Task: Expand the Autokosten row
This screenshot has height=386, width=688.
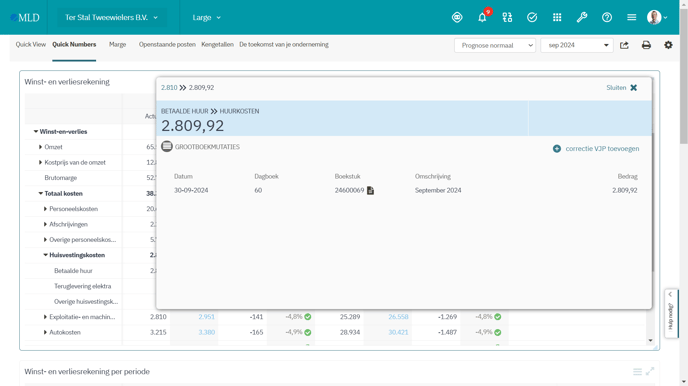Action: (45, 332)
